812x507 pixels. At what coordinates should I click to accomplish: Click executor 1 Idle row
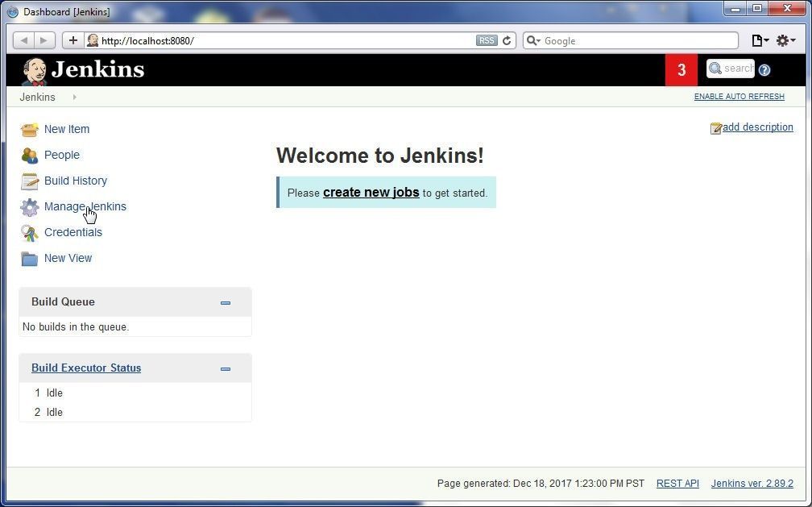click(135, 393)
